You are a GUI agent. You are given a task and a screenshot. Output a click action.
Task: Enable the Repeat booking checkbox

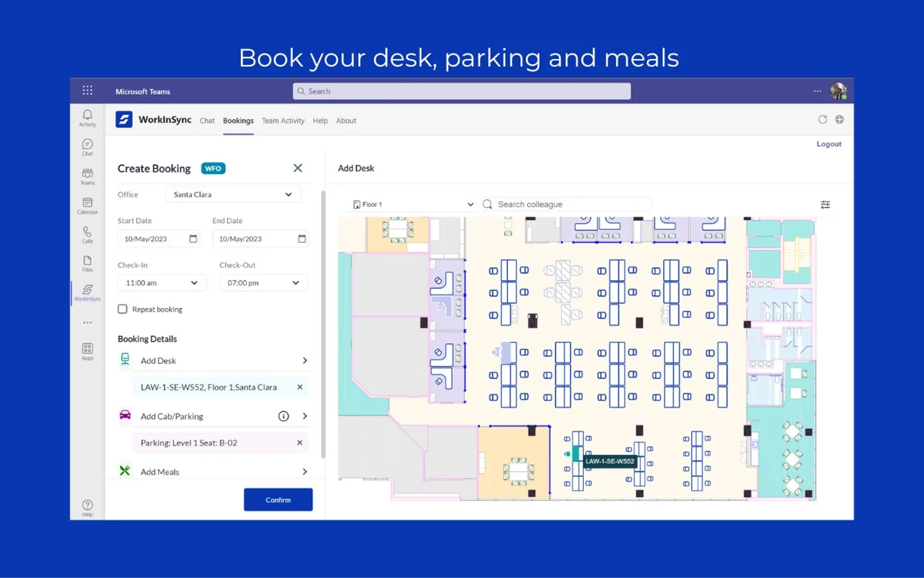point(122,309)
